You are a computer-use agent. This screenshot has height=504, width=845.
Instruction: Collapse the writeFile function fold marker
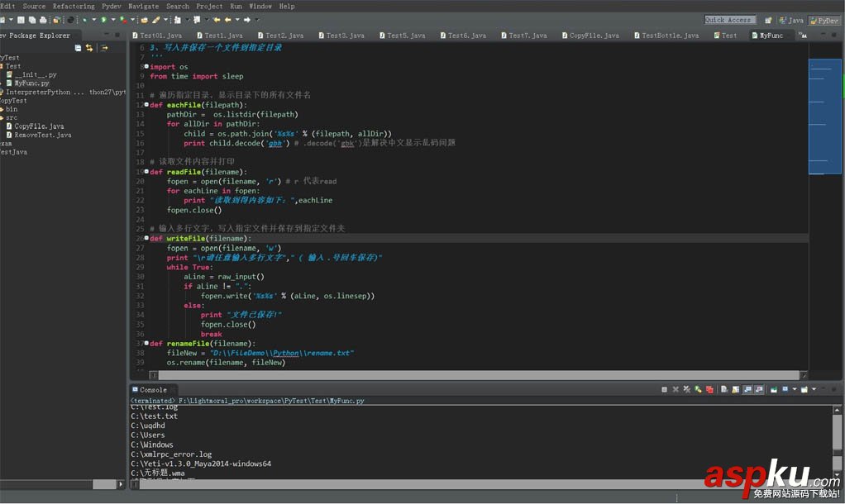[145, 239]
